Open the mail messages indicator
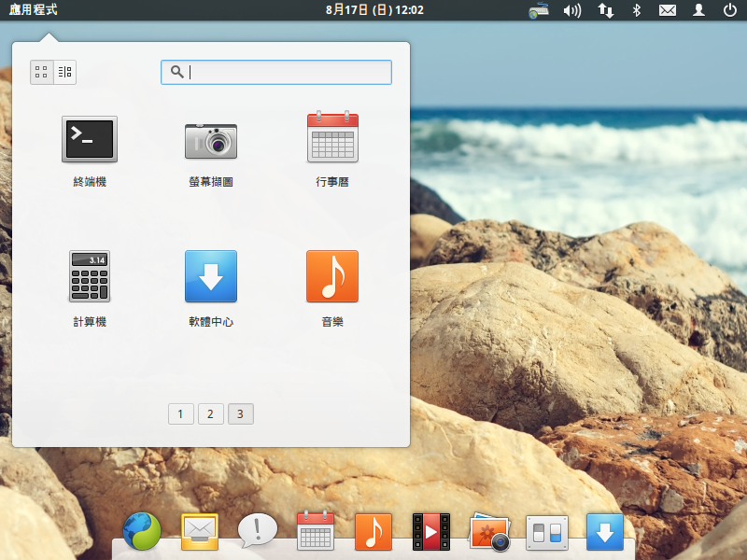Screen dimensions: 747x560 (x=668, y=10)
